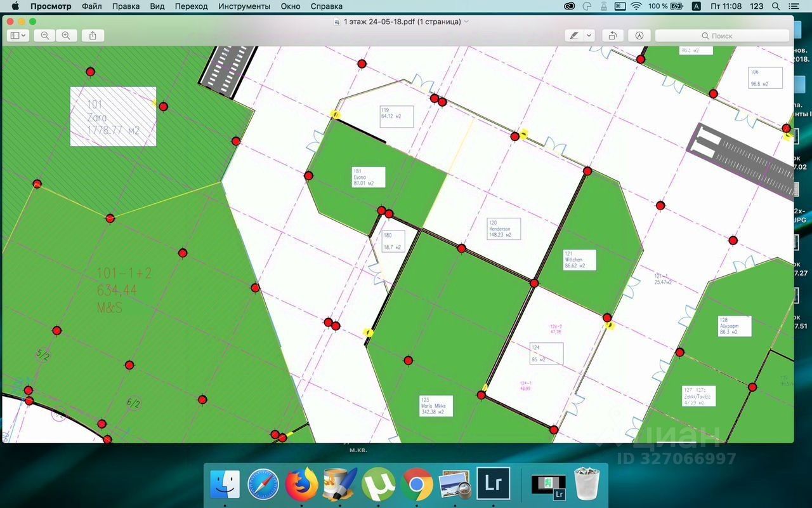Toggle the highlight pen tool
Image resolution: width=812 pixels, height=508 pixels.
[574, 36]
